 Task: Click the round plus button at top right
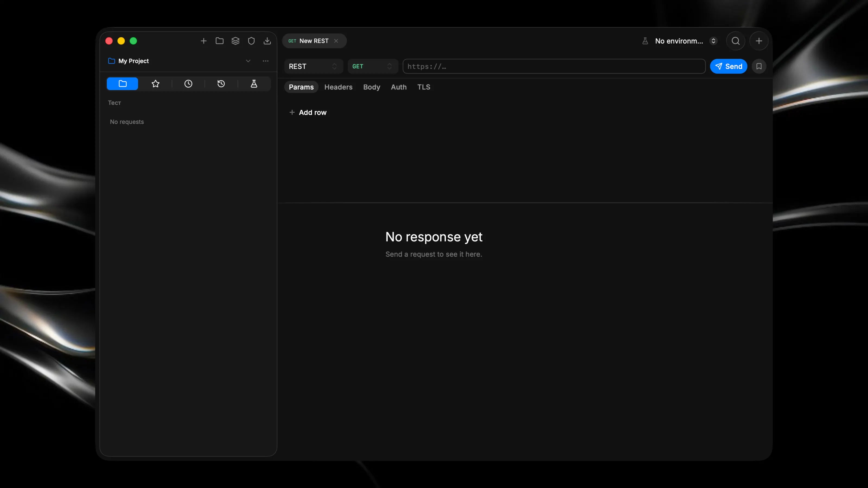click(759, 41)
